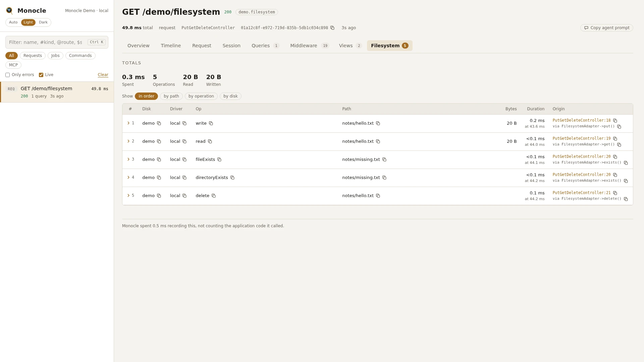Copy driver local in row 3
The height and width of the screenshot is (362, 644).
(184, 160)
